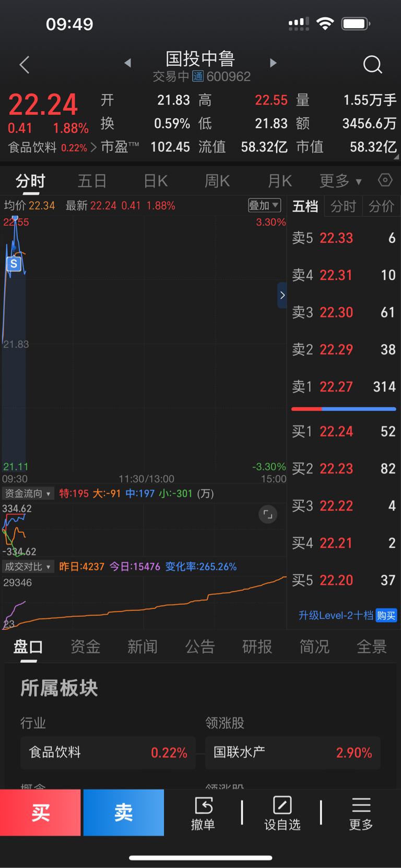Select 卖1 22.27 order row
Image resolution: width=401 pixels, height=868 pixels.
[x=344, y=386]
